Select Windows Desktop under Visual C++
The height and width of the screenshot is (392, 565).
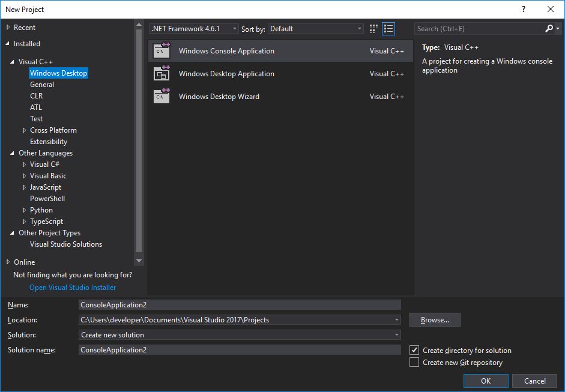pos(58,73)
